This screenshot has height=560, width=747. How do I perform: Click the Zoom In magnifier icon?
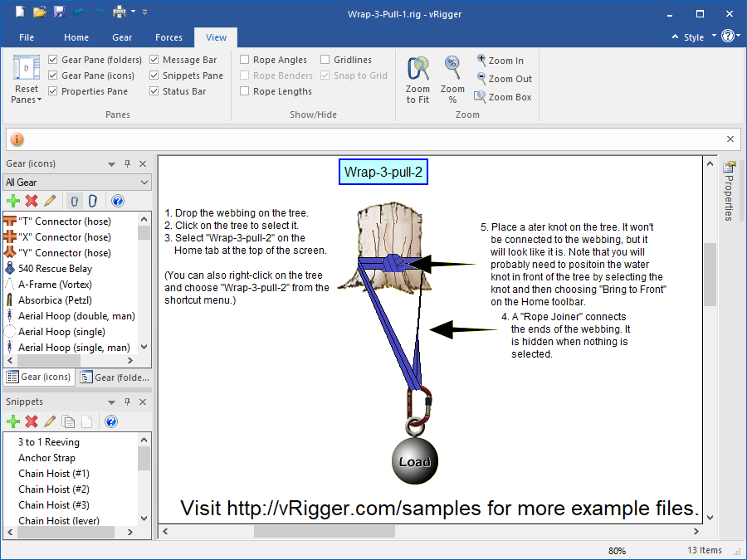(x=481, y=61)
